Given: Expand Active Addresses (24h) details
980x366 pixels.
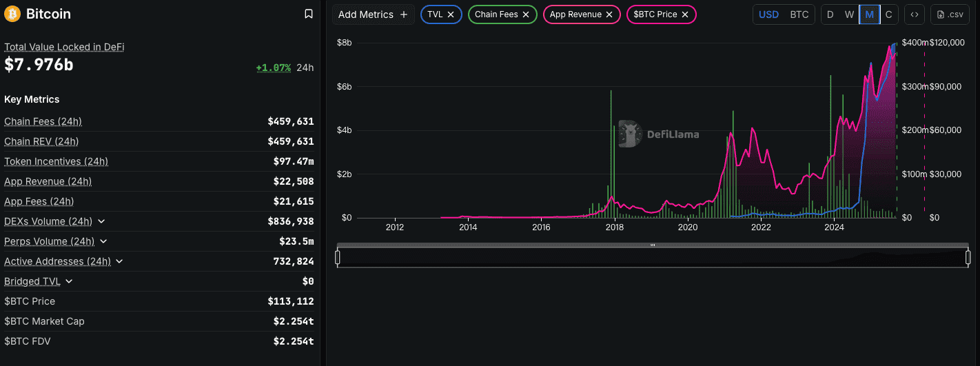Looking at the screenshot, I should (119, 261).
